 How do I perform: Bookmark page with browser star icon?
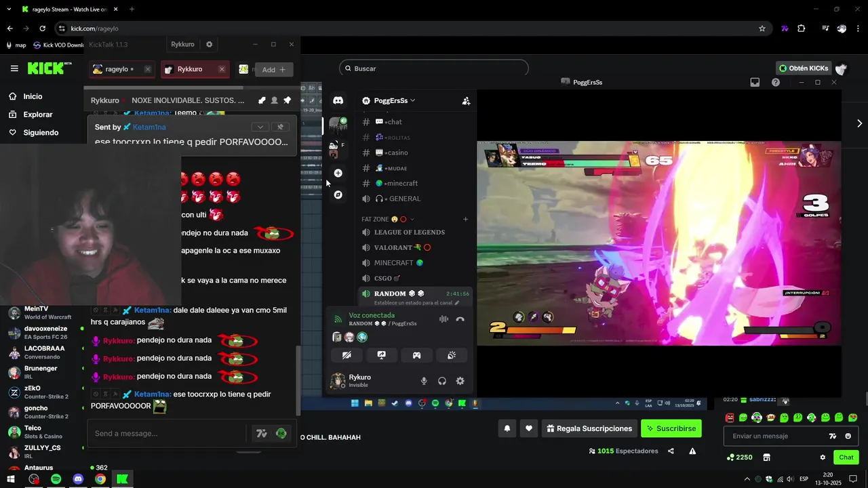tap(762, 28)
